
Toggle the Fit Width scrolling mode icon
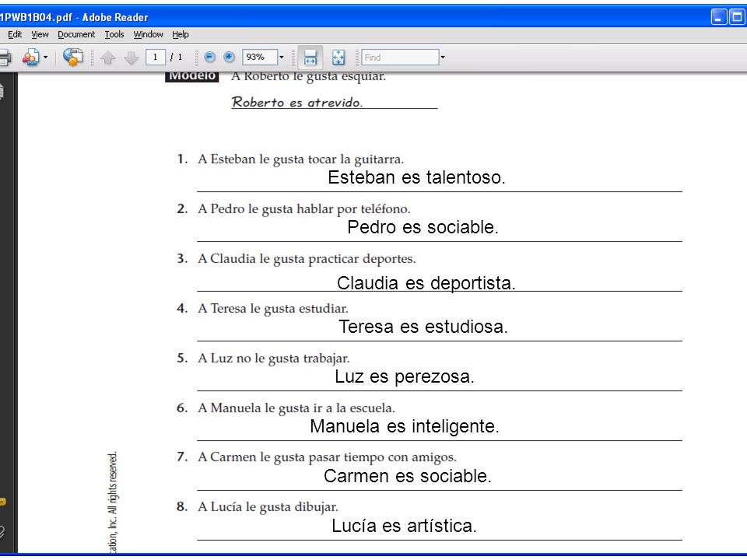pos(310,58)
